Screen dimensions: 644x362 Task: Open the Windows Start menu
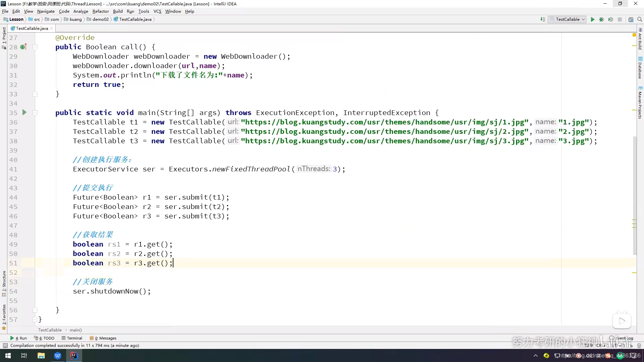(8, 356)
